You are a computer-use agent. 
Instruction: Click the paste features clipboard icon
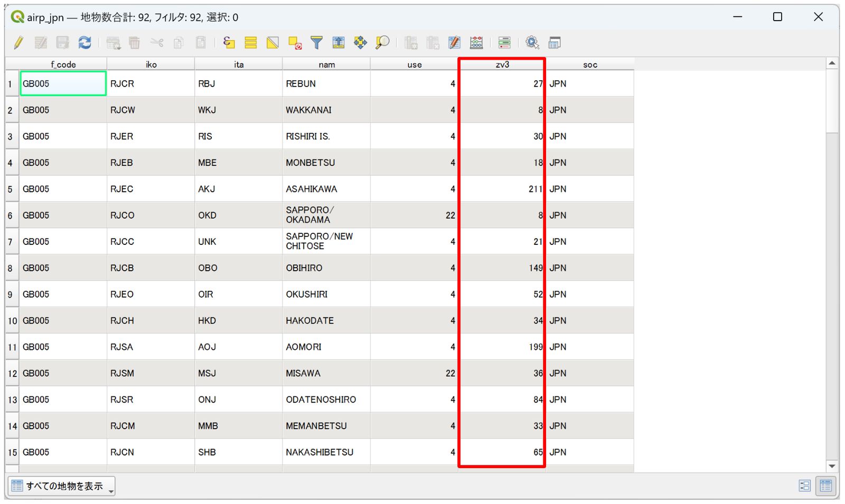click(201, 43)
